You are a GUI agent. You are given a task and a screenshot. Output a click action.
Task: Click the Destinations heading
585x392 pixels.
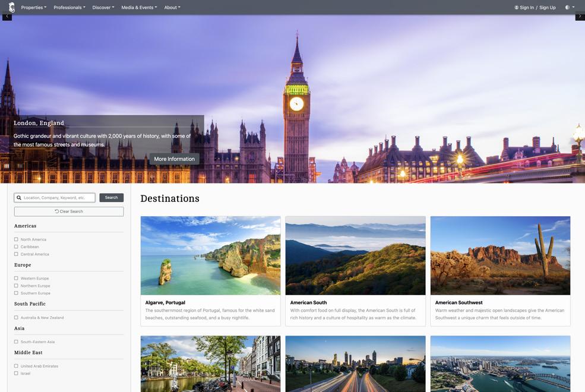(170, 198)
